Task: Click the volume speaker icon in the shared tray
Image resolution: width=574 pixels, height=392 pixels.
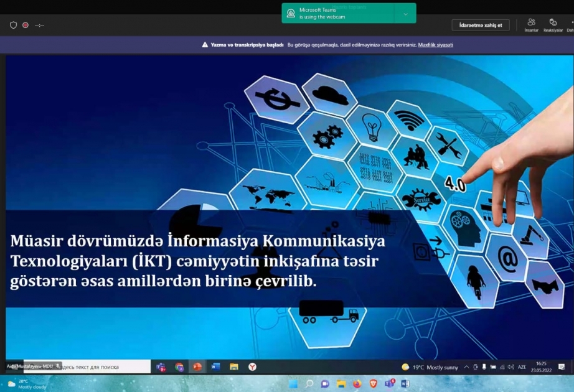Action: (x=511, y=367)
